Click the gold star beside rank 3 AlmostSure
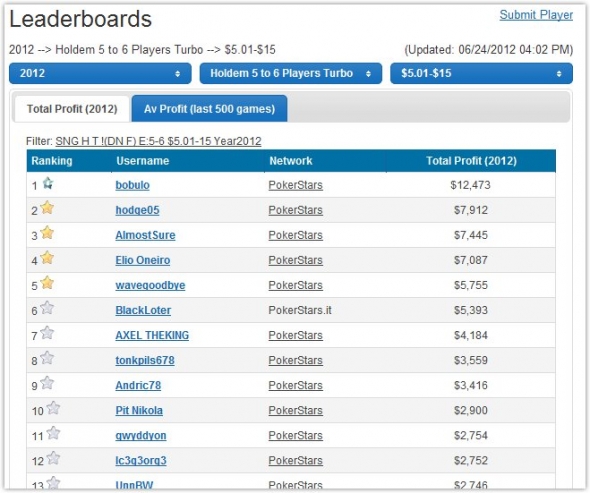 (47, 233)
